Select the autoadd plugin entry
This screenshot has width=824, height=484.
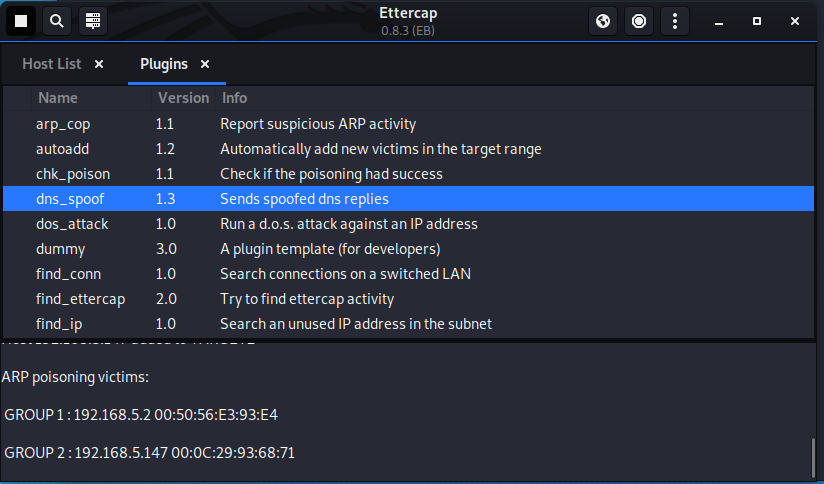click(x=63, y=149)
